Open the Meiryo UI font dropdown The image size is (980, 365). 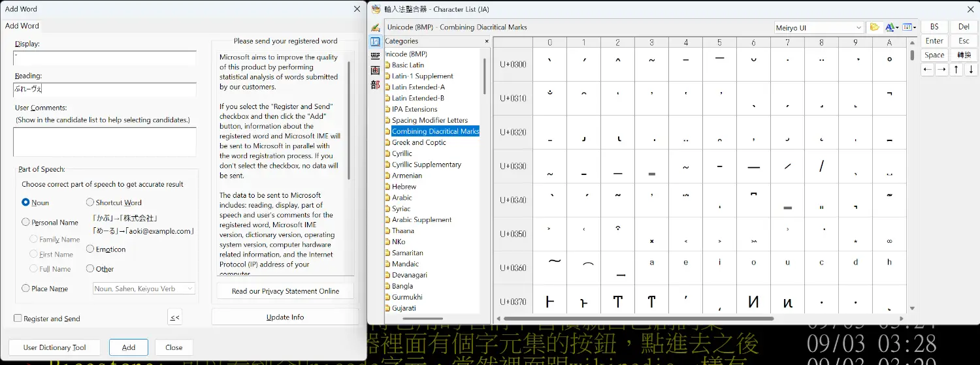(x=819, y=28)
